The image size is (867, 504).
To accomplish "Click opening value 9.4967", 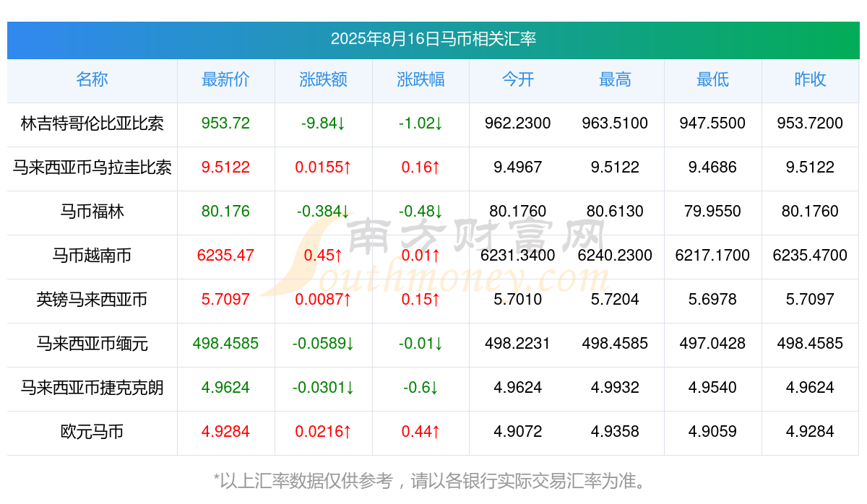I will (x=518, y=168).
